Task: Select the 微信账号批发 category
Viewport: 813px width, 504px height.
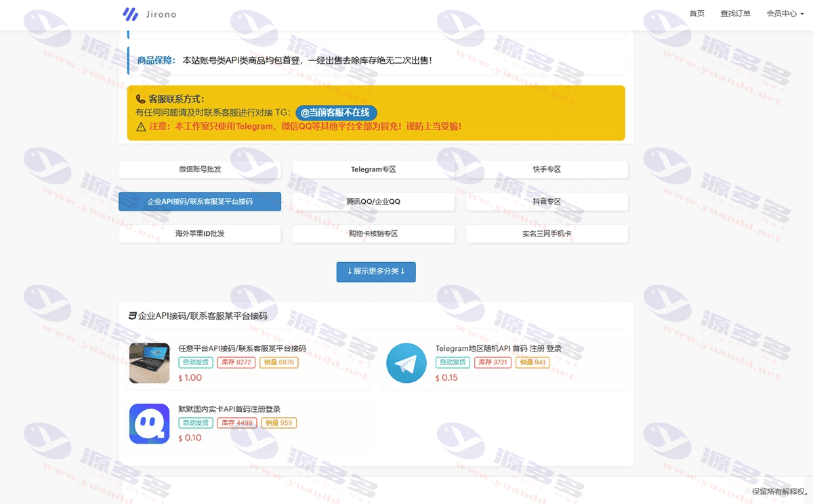Action: pyautogui.click(x=200, y=169)
